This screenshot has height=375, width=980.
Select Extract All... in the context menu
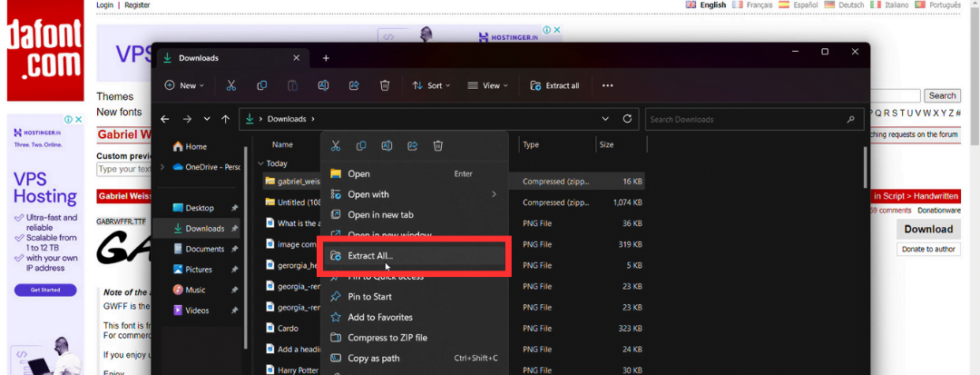pos(370,256)
